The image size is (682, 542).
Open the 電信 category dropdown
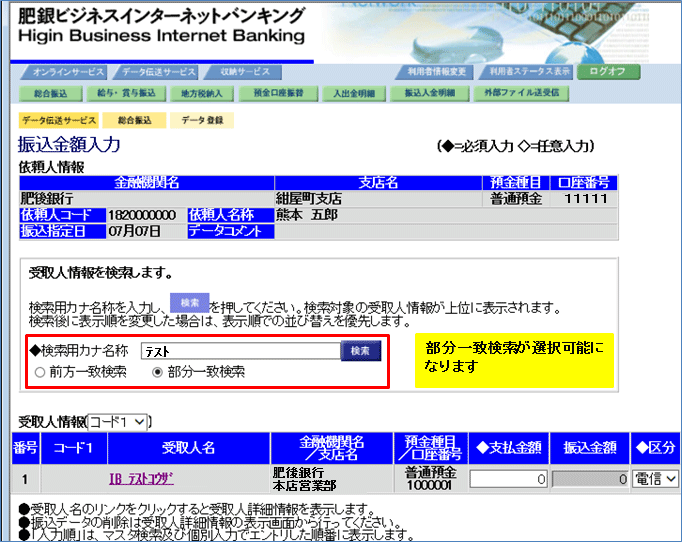[655, 479]
